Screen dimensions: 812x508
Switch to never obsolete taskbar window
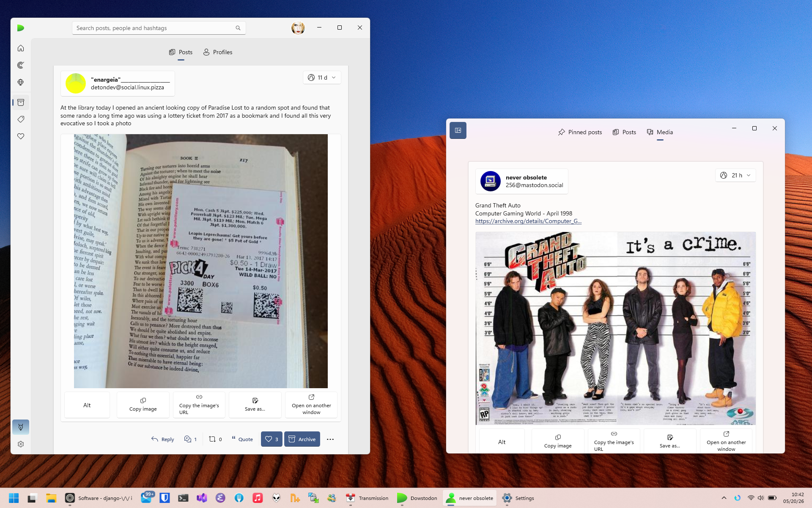point(470,498)
